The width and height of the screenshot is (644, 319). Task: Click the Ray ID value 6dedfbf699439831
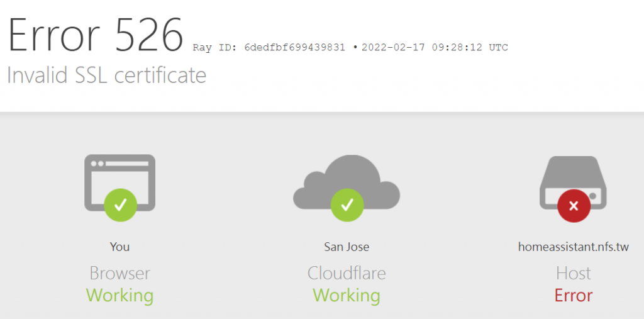click(294, 48)
